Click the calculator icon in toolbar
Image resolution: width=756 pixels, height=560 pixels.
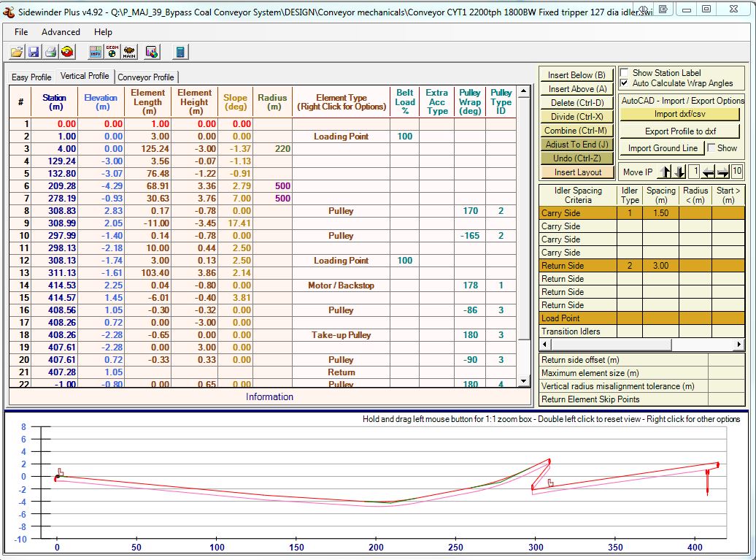pos(180,52)
